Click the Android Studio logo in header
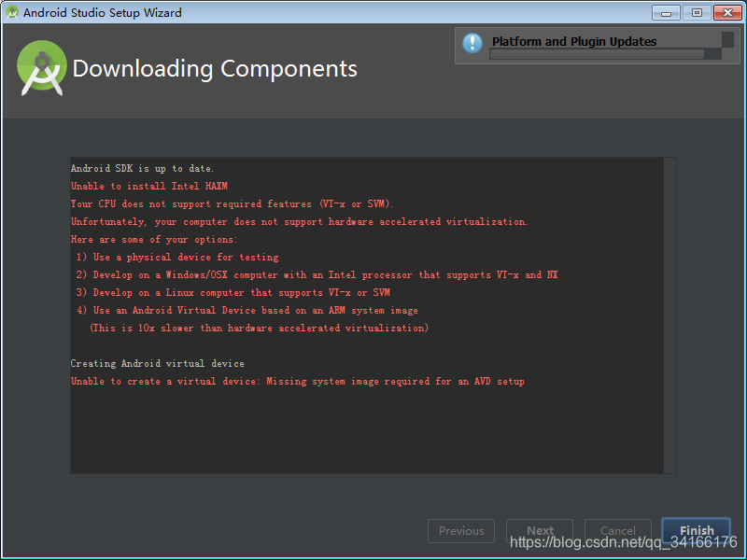 tap(42, 68)
